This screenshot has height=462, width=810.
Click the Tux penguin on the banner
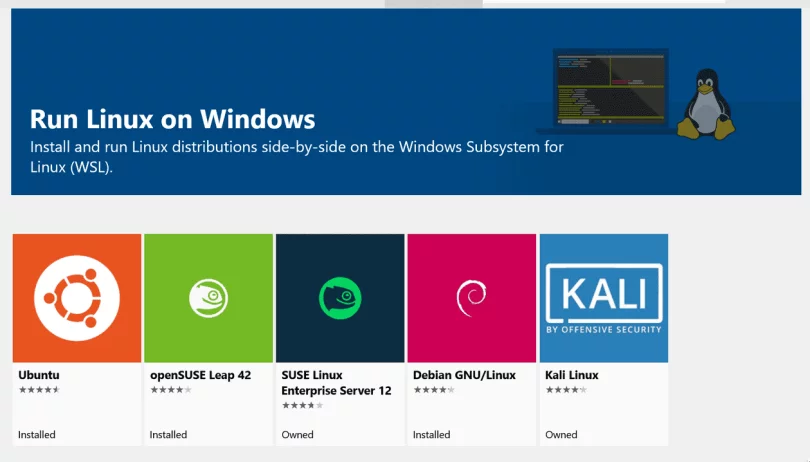point(706,104)
